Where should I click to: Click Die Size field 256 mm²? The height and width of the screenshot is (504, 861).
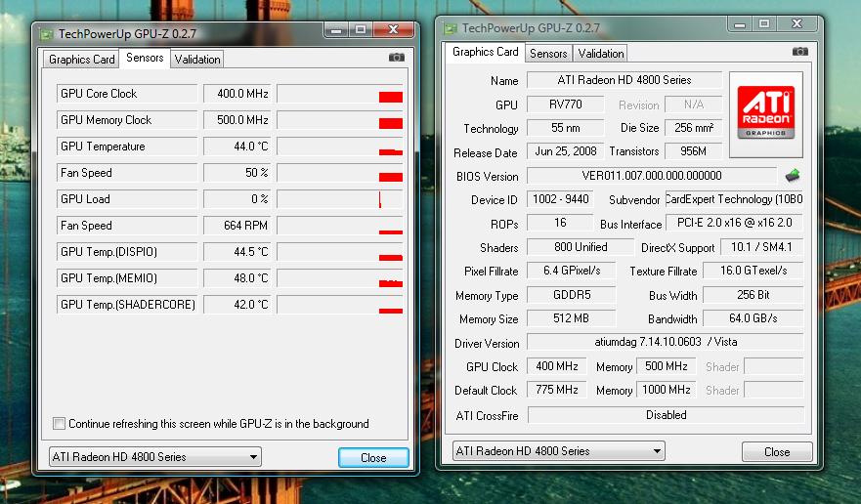[x=694, y=127]
